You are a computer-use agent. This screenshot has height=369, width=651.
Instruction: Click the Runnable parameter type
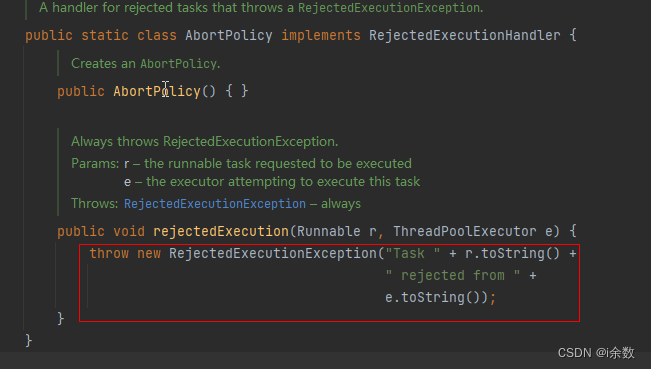[328, 231]
